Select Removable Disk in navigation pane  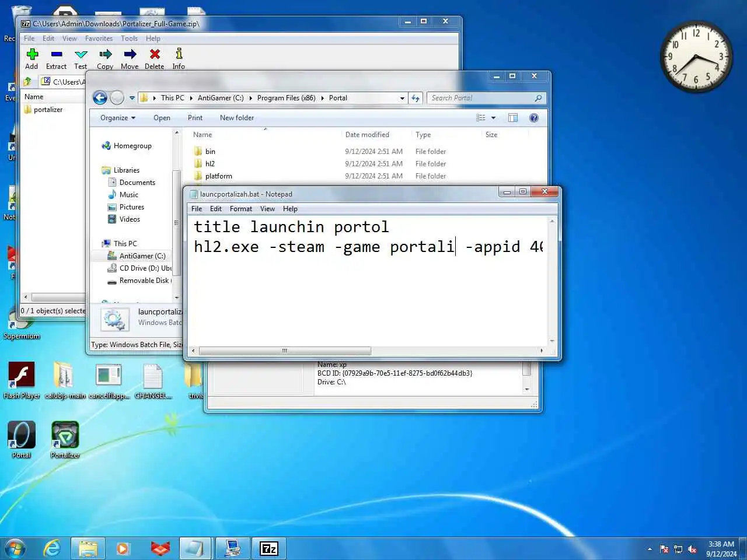coord(139,281)
